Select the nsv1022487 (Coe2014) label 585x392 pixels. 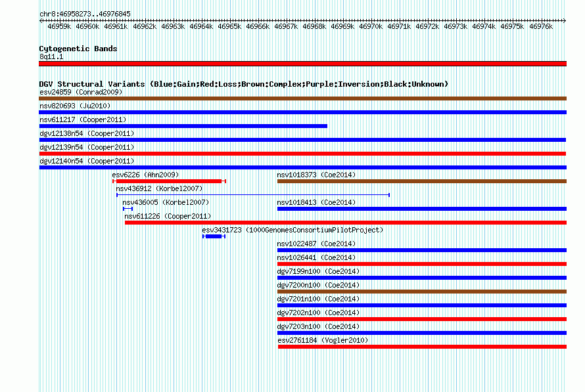[316, 244]
